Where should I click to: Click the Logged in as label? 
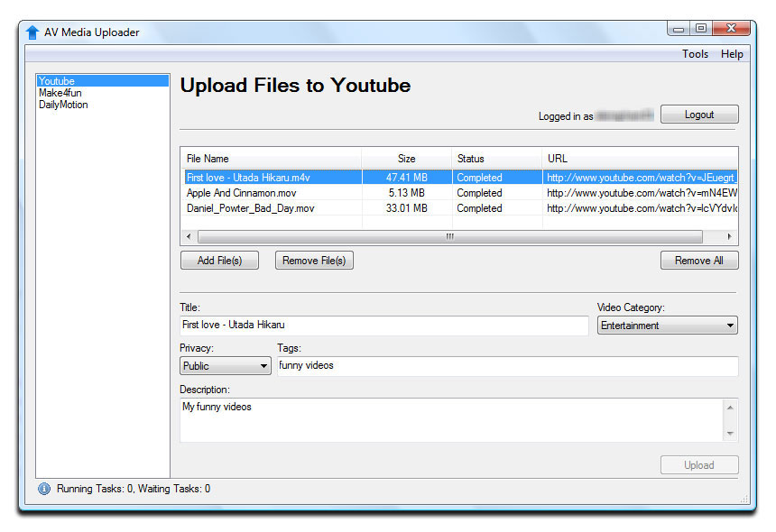pyautogui.click(x=565, y=116)
